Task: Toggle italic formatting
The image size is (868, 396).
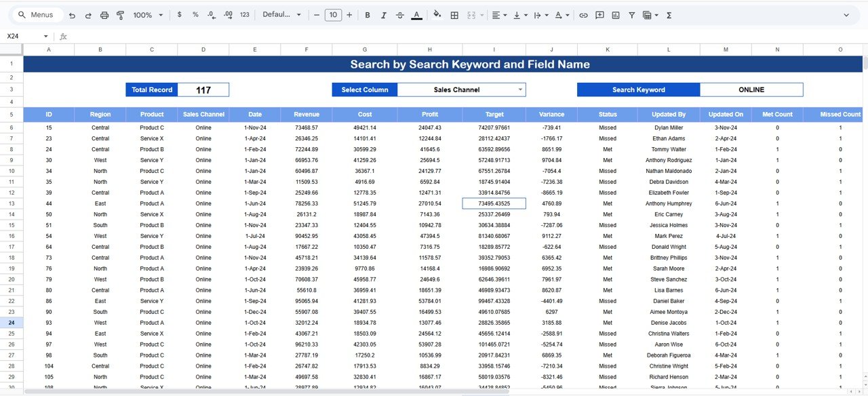Action: click(x=384, y=15)
